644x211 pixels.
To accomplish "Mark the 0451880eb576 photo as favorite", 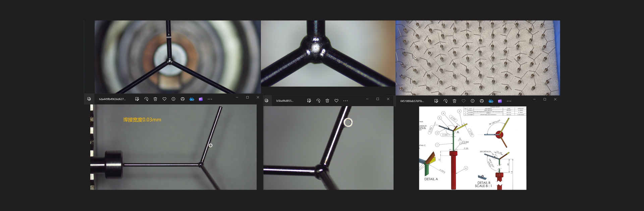I will point(464,101).
